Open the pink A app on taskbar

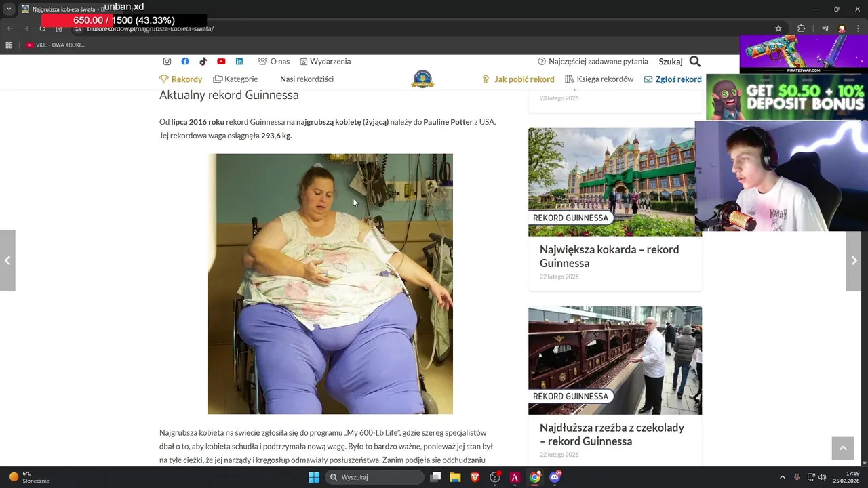click(515, 477)
